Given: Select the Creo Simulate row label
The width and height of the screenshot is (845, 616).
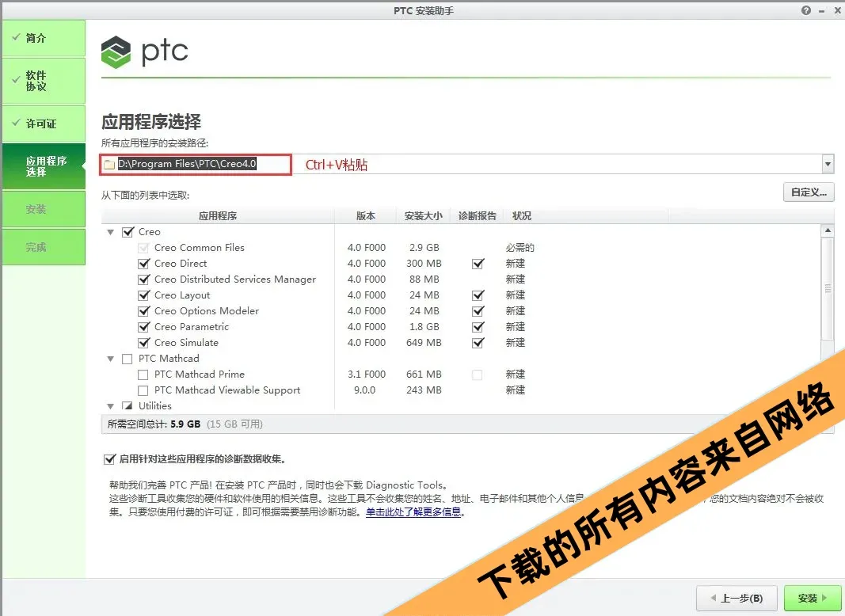Looking at the screenshot, I should (x=186, y=343).
